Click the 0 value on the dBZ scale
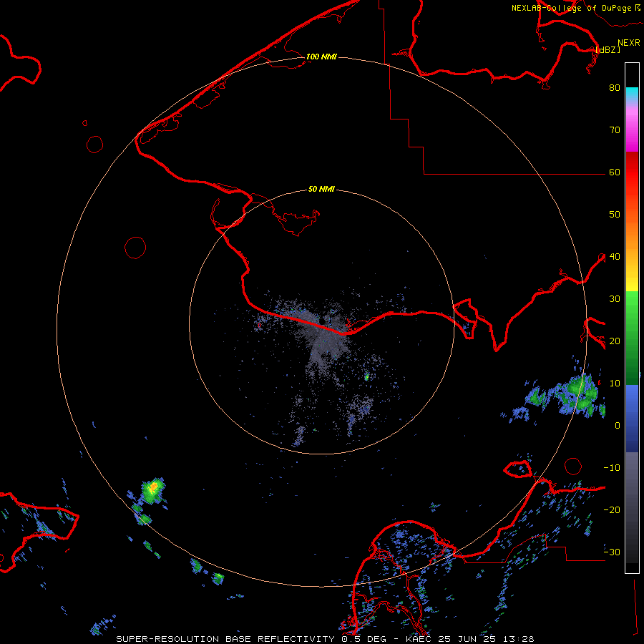The height and width of the screenshot is (644, 644). click(618, 426)
